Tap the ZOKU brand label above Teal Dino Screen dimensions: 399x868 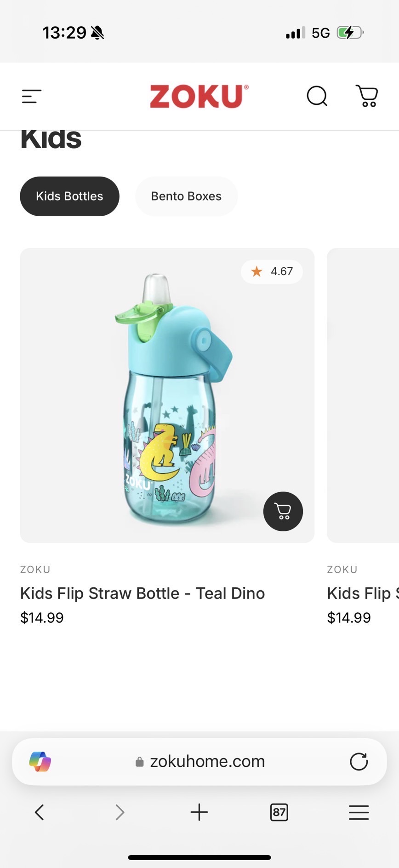click(35, 569)
